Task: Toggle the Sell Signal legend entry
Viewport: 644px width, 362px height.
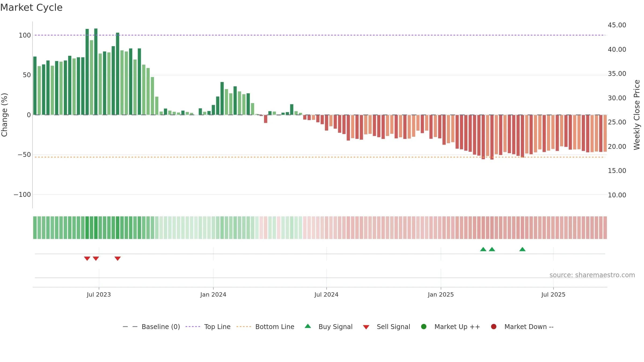Action: click(386, 327)
